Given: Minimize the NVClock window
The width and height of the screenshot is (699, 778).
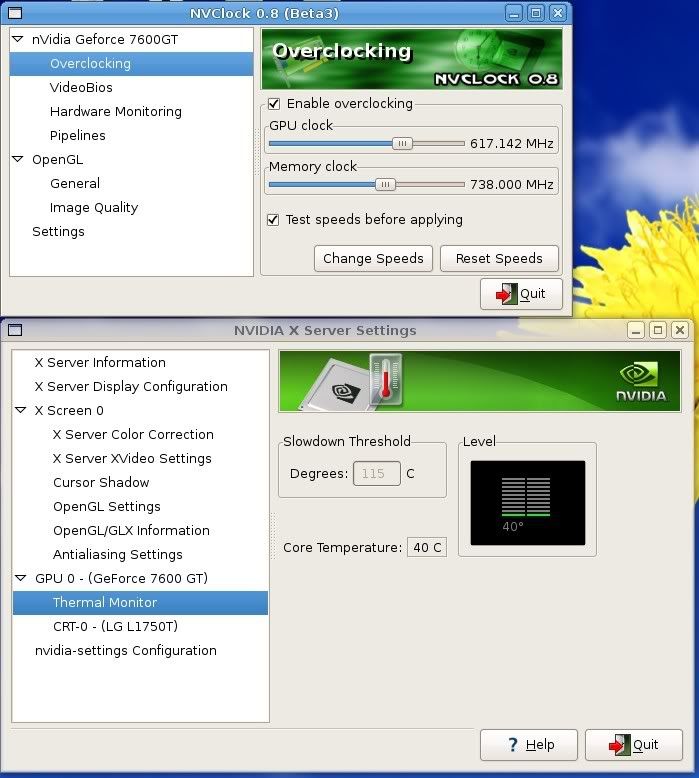Looking at the screenshot, I should click(514, 13).
